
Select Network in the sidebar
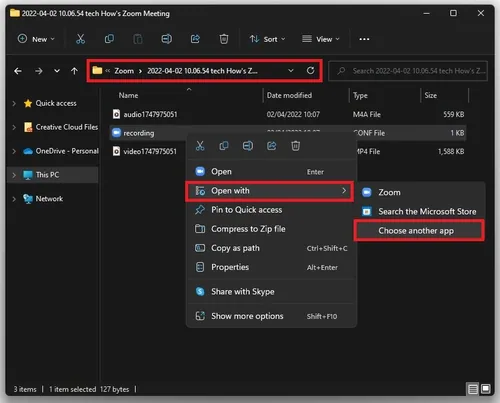pos(49,199)
